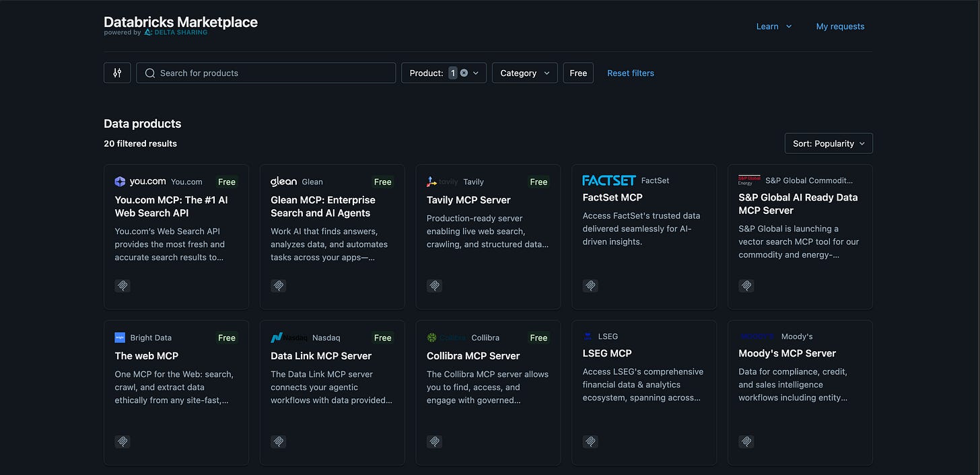Expand the Learn menu
The image size is (980, 475).
[774, 26]
